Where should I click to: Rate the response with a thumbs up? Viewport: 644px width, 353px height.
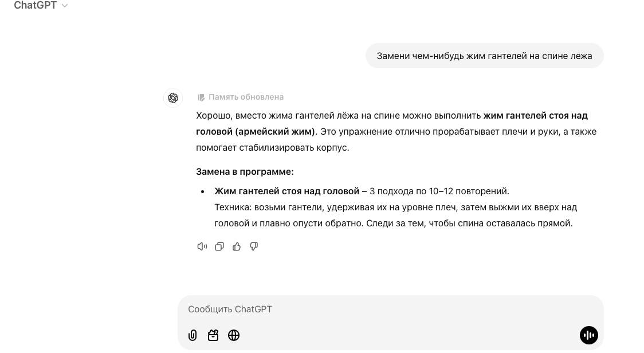[x=237, y=246]
